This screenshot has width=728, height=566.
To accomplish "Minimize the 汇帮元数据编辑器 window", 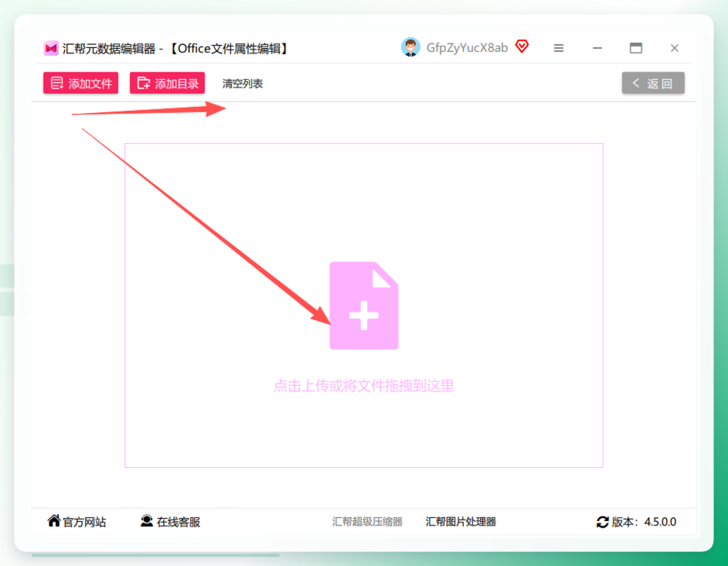I will (597, 48).
